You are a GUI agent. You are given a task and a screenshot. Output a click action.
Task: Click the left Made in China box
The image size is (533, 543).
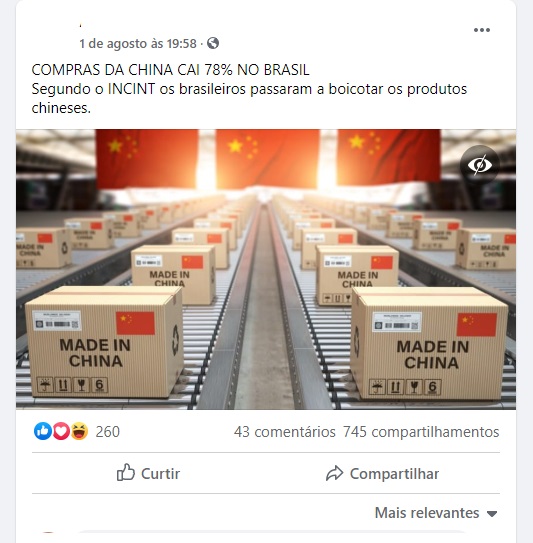(104, 341)
